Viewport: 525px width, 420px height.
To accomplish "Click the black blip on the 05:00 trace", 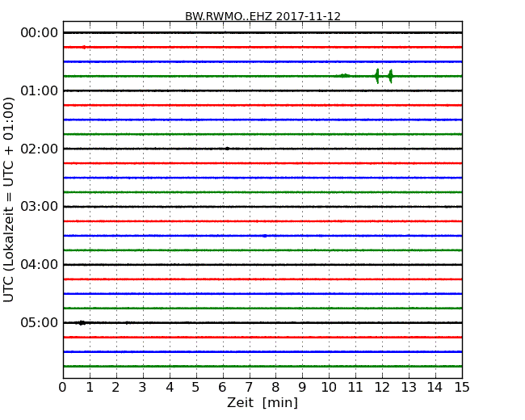I will (x=82, y=323).
